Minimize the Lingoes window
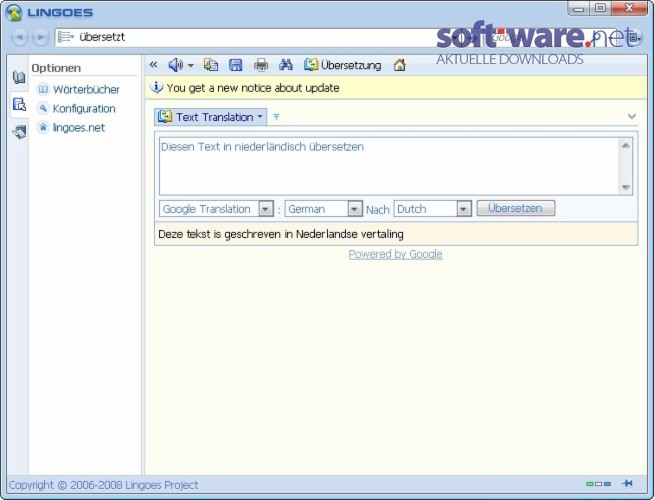This screenshot has width=654, height=500. click(579, 8)
